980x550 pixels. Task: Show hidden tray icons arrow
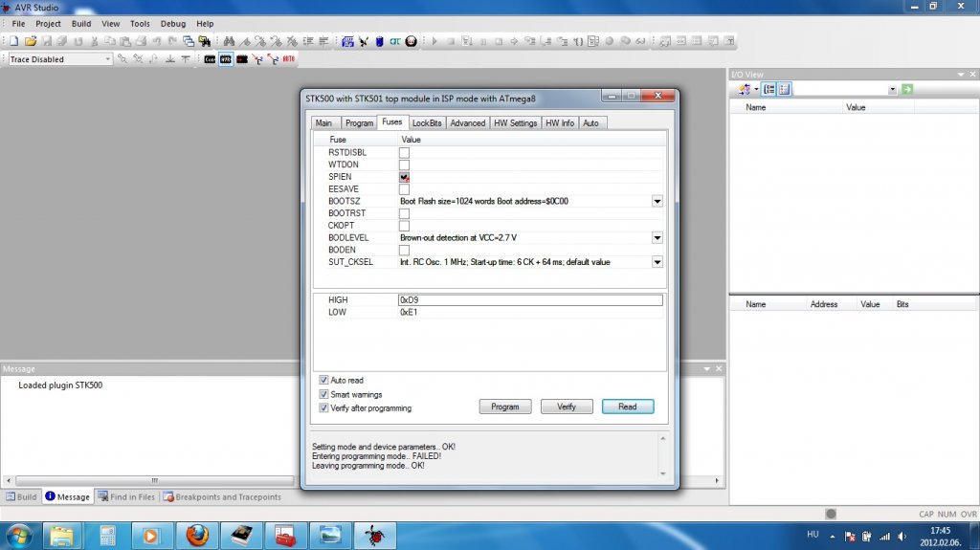coord(833,537)
